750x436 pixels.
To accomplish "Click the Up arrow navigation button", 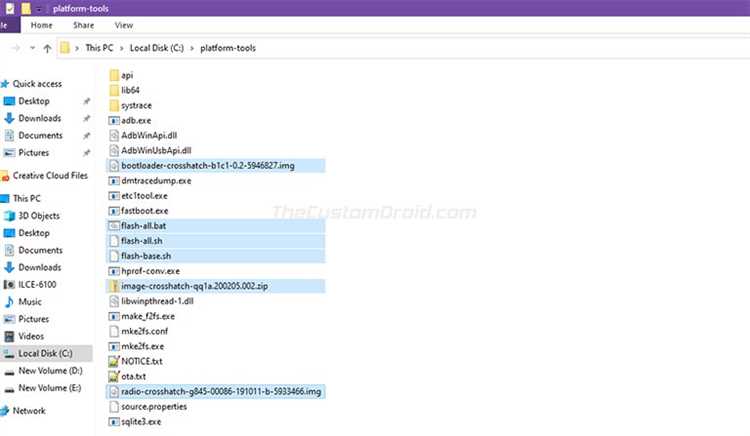I will click(47, 48).
